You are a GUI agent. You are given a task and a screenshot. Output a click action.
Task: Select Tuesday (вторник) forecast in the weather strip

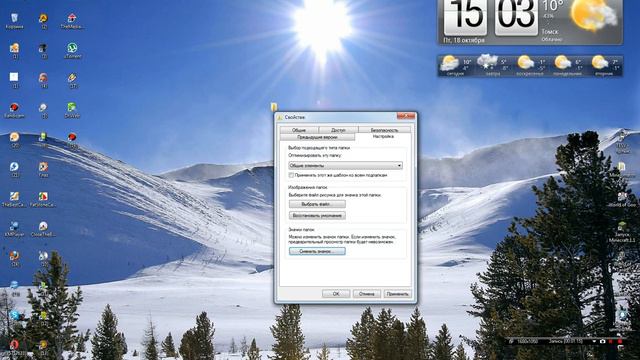click(603, 65)
